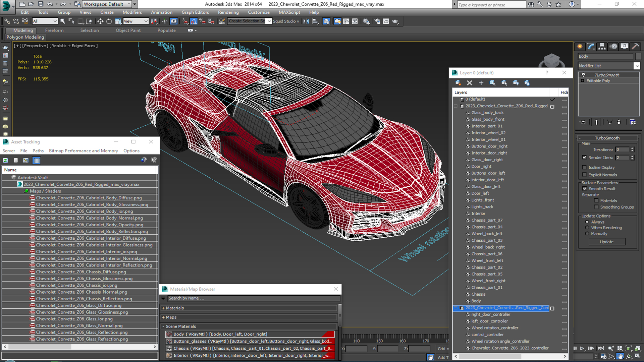The width and height of the screenshot is (644, 362).
Task: Select the Rotate tool in main toolbar
Action: click(109, 21)
